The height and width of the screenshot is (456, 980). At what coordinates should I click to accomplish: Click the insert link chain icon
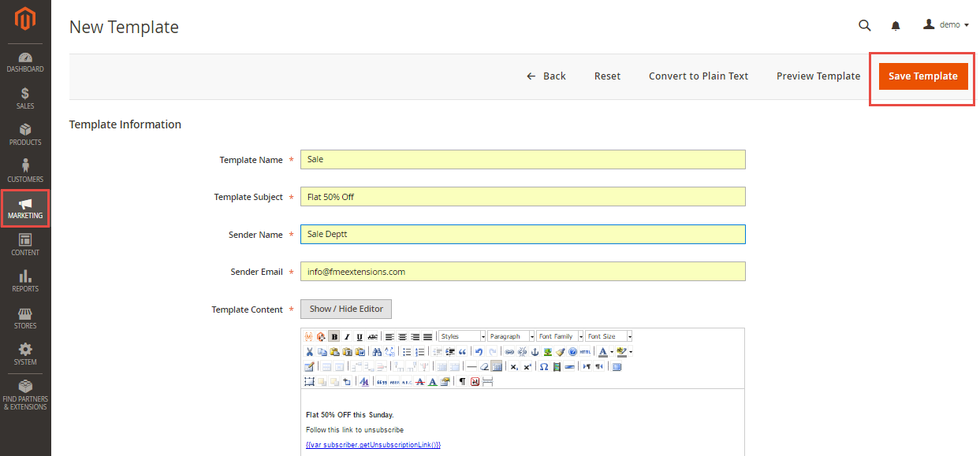pyautogui.click(x=509, y=352)
